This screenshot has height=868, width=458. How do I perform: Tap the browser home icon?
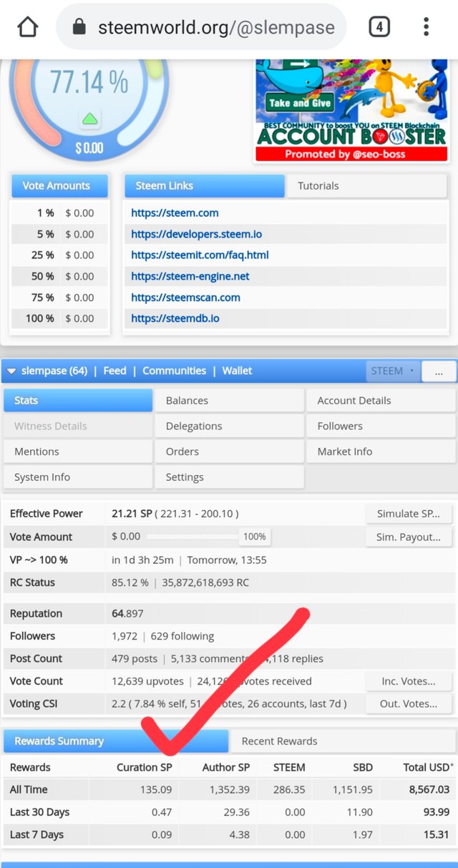tap(27, 27)
